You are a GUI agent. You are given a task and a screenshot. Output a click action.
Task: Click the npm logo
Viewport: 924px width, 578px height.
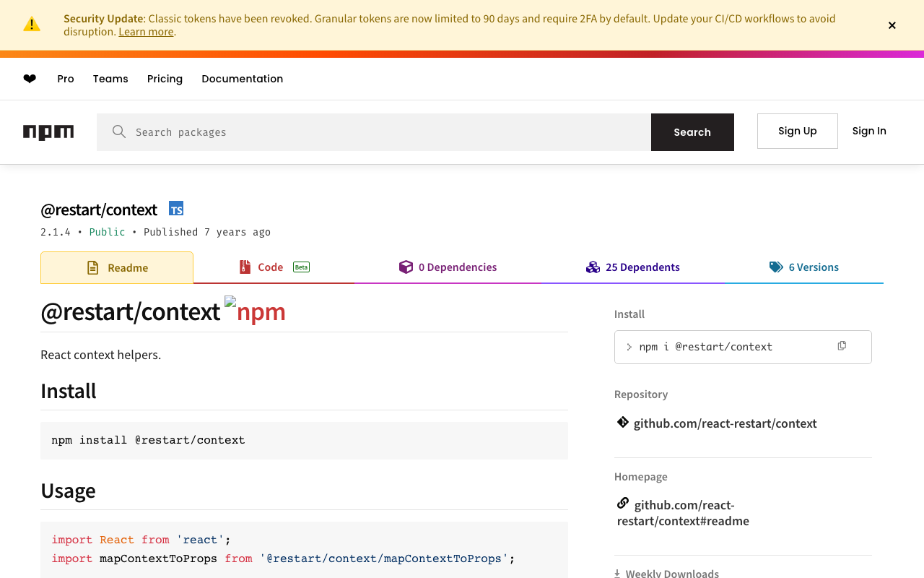pos(48,132)
